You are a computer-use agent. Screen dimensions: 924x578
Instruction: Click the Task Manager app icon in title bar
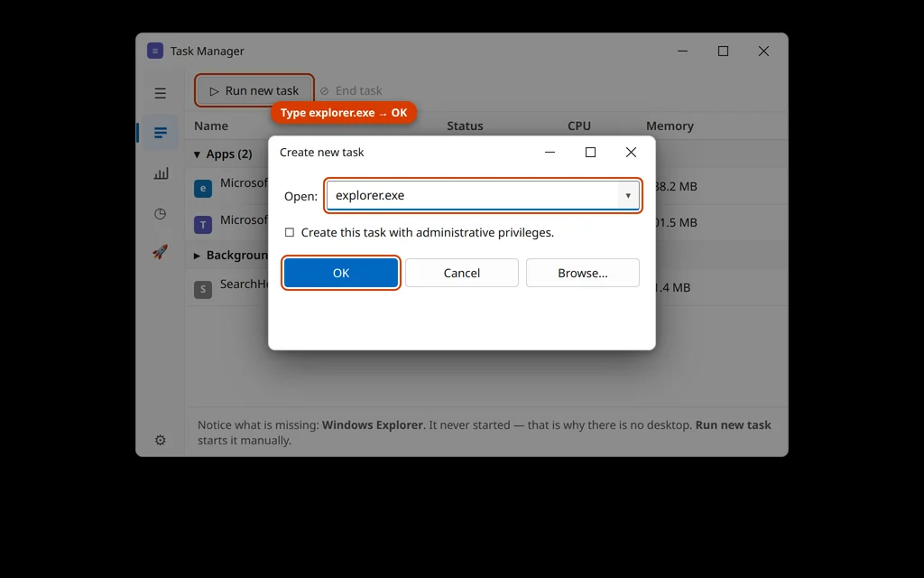coord(155,51)
